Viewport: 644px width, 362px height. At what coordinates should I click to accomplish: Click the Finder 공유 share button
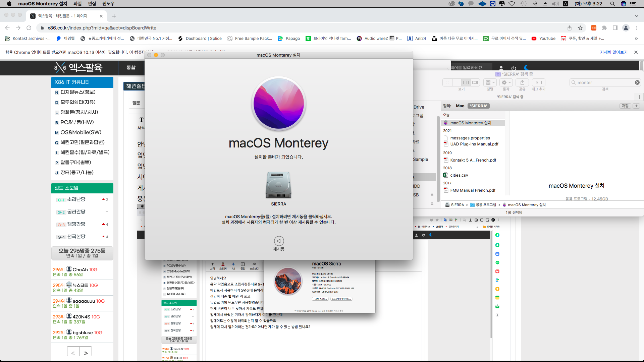point(522,82)
